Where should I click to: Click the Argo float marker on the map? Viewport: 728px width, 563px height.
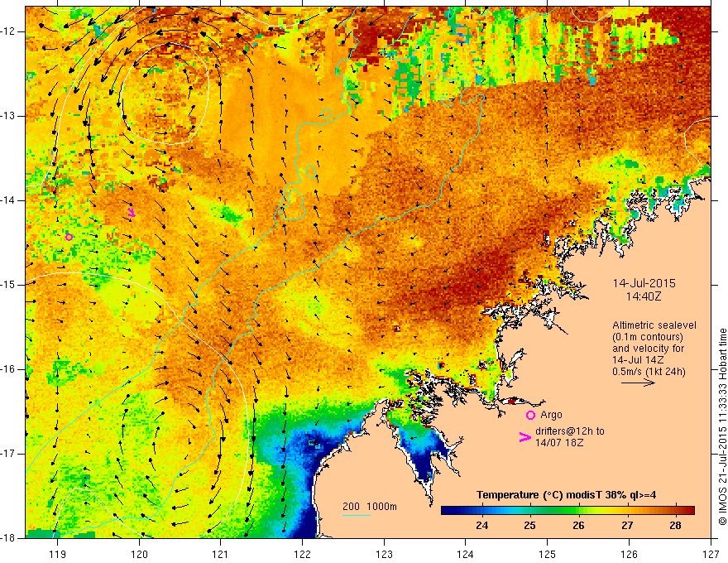[x=69, y=237]
